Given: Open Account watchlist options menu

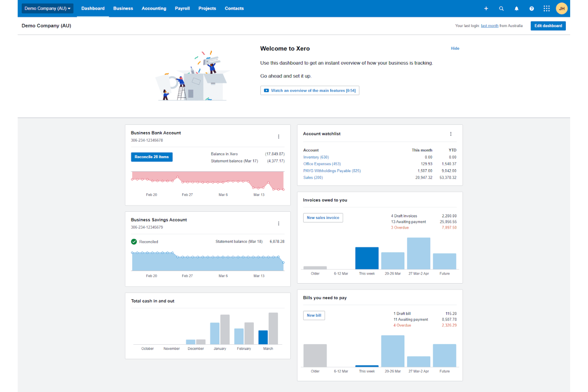Looking at the screenshot, I should [451, 134].
